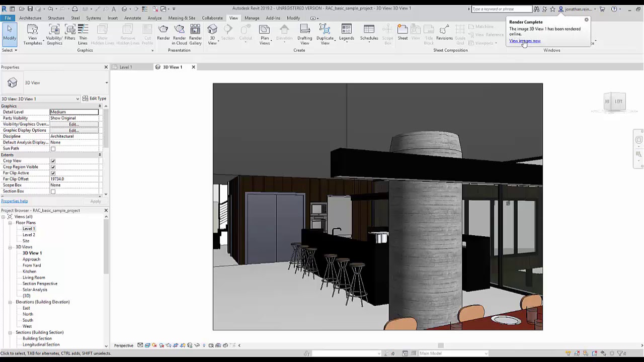The width and height of the screenshot is (644, 362).
Task: Toggle Crop Region Visible checkbox
Action: (53, 167)
